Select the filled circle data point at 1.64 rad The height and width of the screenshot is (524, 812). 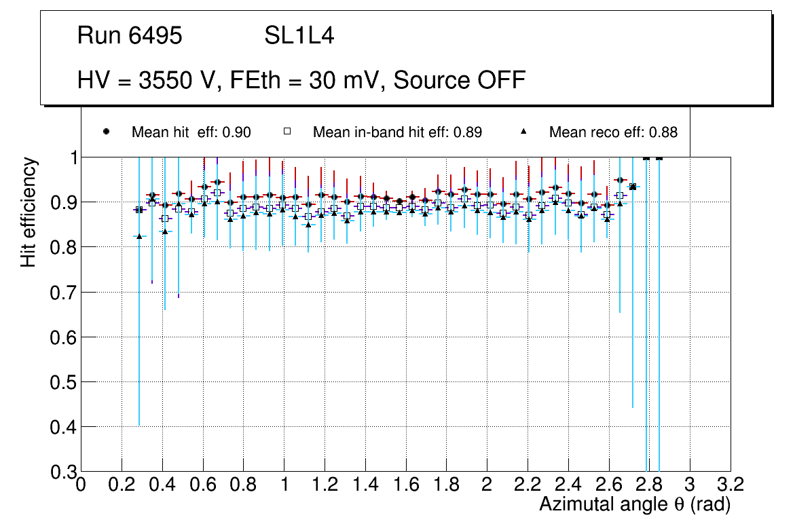pos(413,198)
